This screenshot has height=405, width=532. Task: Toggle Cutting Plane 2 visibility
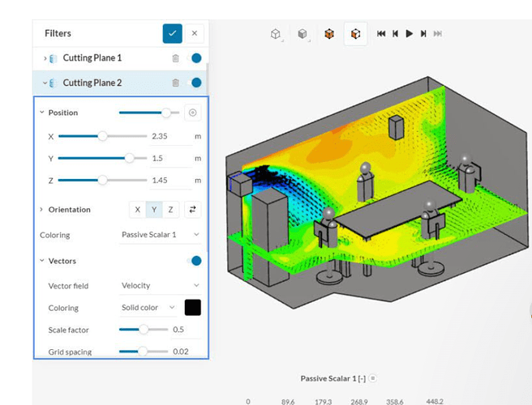pyautogui.click(x=194, y=83)
